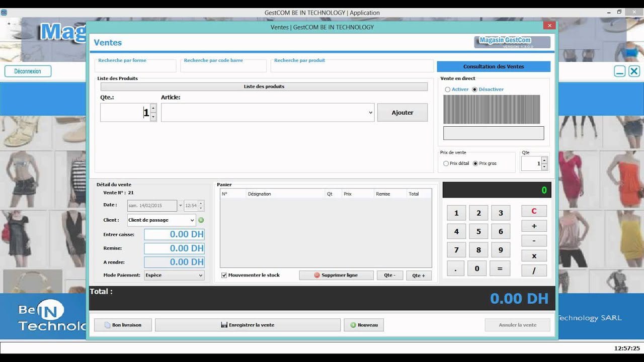
Task: Click the A rendre amount field
Action: [x=174, y=262]
